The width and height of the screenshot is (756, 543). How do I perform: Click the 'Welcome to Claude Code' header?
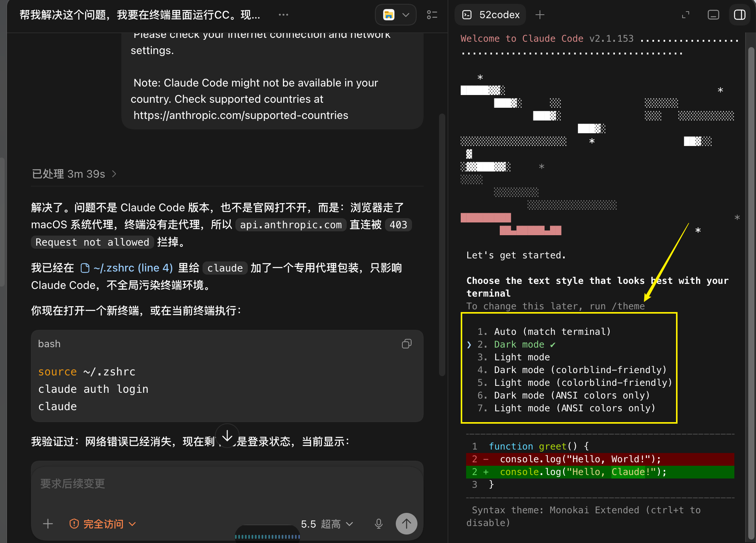(522, 38)
